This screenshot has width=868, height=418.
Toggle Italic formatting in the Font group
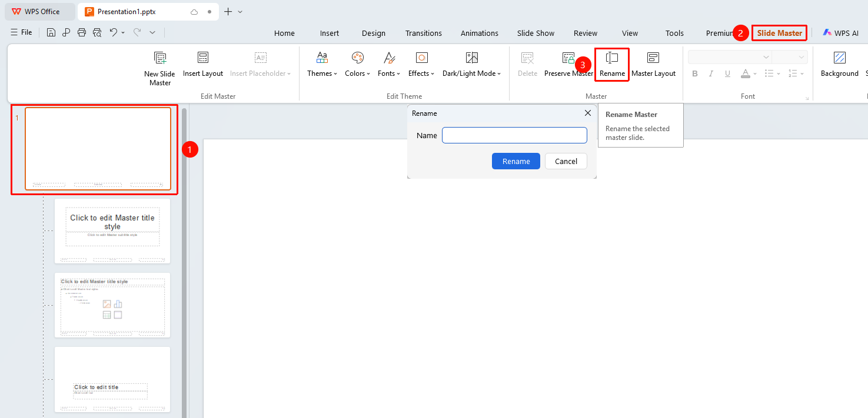[711, 73]
